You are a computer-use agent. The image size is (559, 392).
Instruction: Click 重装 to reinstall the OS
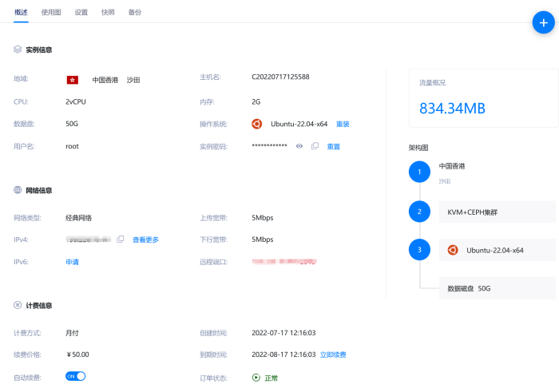[343, 125]
